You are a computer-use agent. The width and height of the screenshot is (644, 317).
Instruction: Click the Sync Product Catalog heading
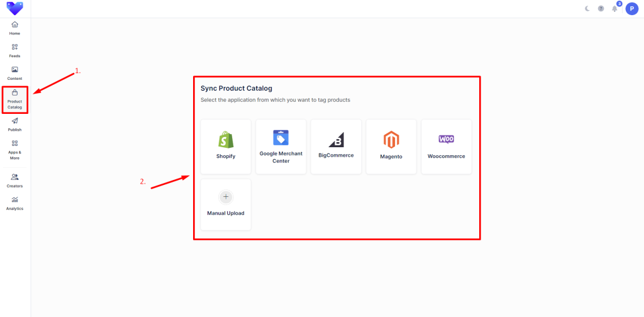coord(236,88)
